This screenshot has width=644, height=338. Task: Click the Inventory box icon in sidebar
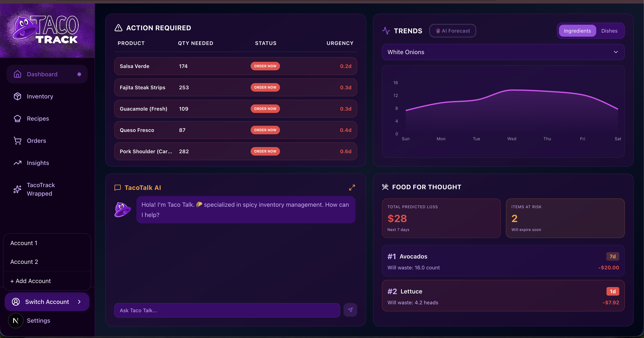click(x=17, y=96)
